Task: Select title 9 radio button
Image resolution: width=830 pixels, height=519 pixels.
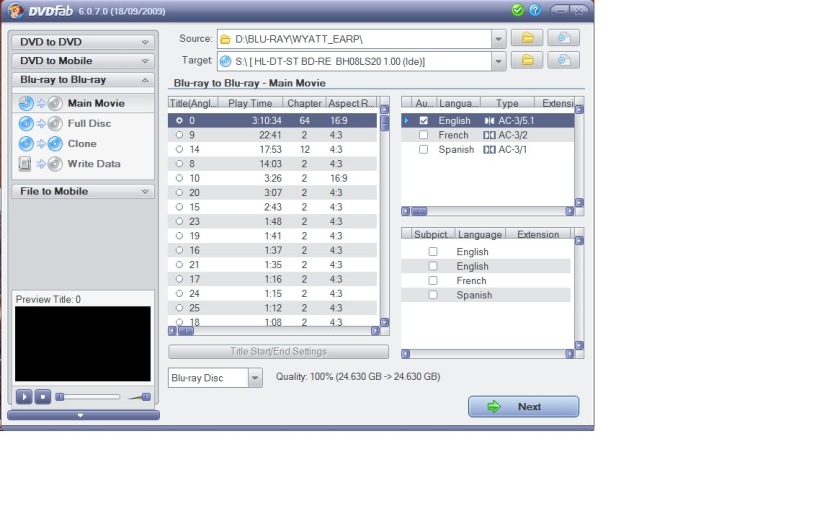Action: point(179,135)
